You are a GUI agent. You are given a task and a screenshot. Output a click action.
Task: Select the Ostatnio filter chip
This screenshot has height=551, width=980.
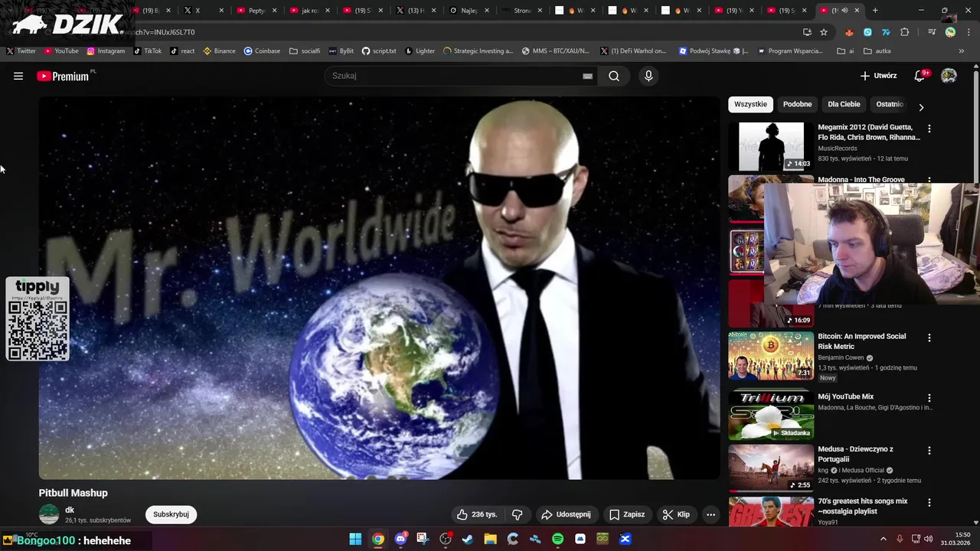pos(890,104)
